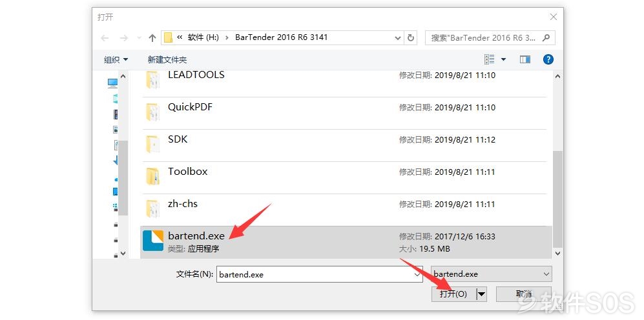This screenshot has height=320, width=644.
Task: Click the QuickPDF folder name
Action: [190, 107]
